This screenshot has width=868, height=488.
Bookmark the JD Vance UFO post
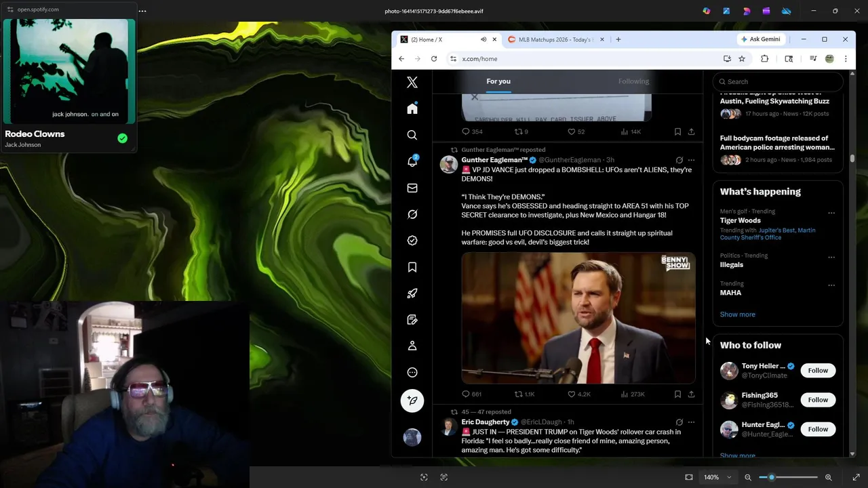tap(677, 394)
